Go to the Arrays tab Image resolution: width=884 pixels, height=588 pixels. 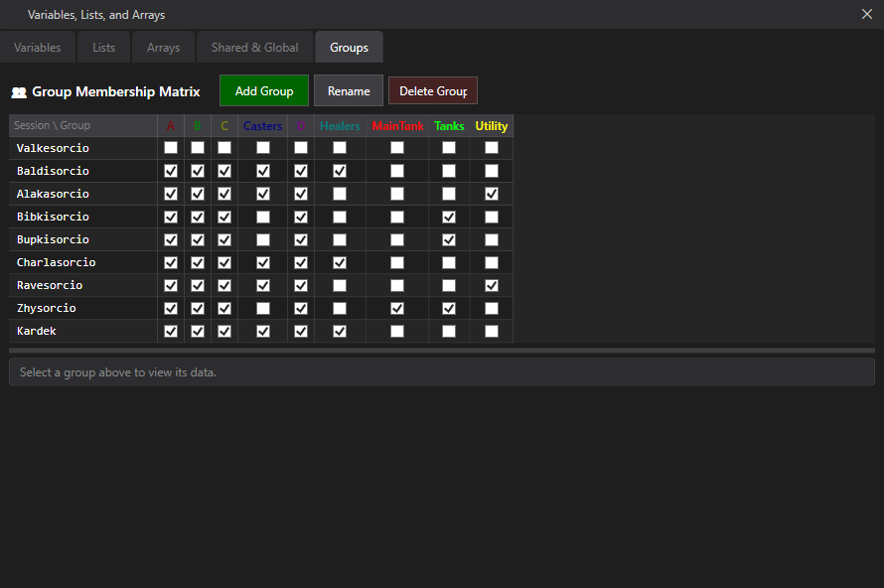164,48
